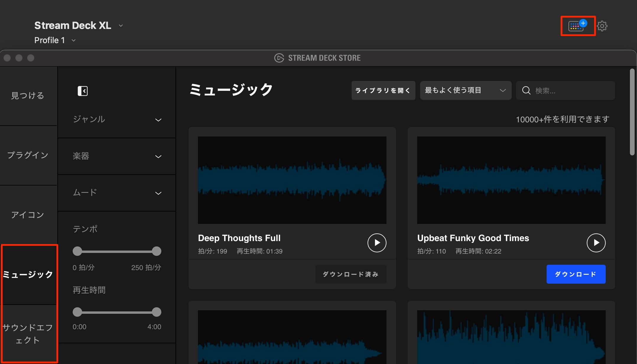The image size is (637, 364).
Task: Focus the 検索 search field
Action: point(565,90)
